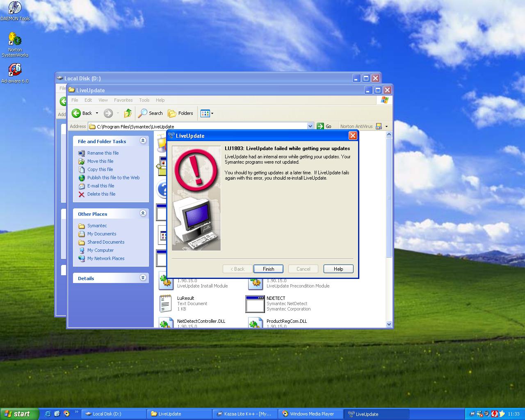This screenshot has width=525, height=420.
Task: Open Norton SystemWorks desktop icon
Action: [x=15, y=45]
